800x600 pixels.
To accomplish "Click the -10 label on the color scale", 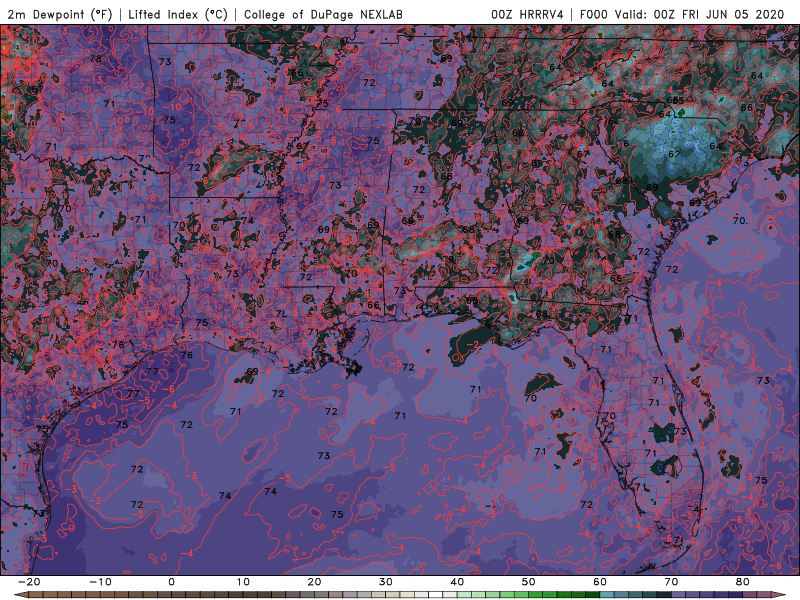I will pos(100,582).
